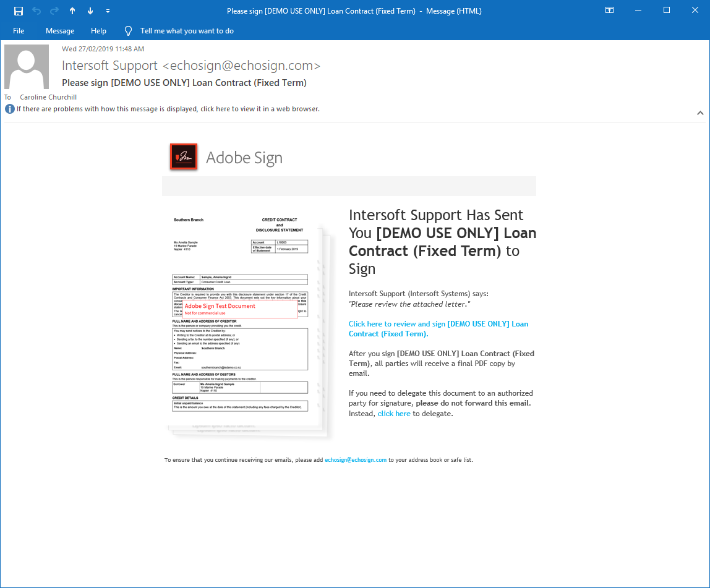
Task: Click the Redo arrow icon
Action: (54, 11)
